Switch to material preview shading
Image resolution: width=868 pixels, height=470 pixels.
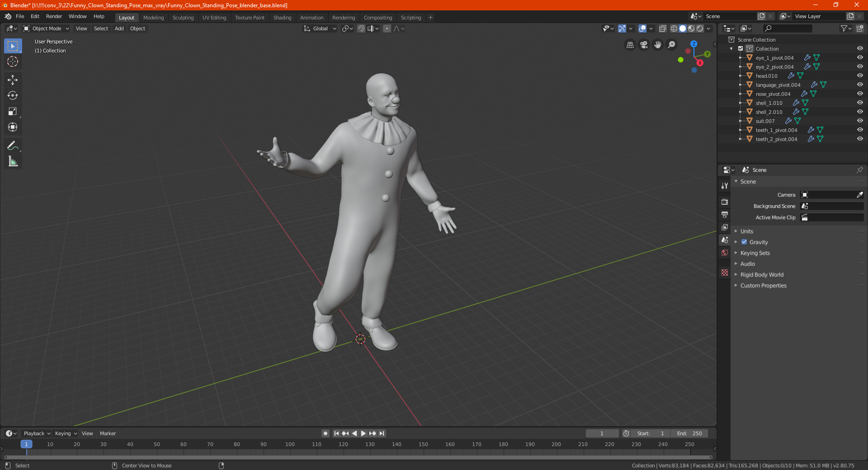pos(691,28)
